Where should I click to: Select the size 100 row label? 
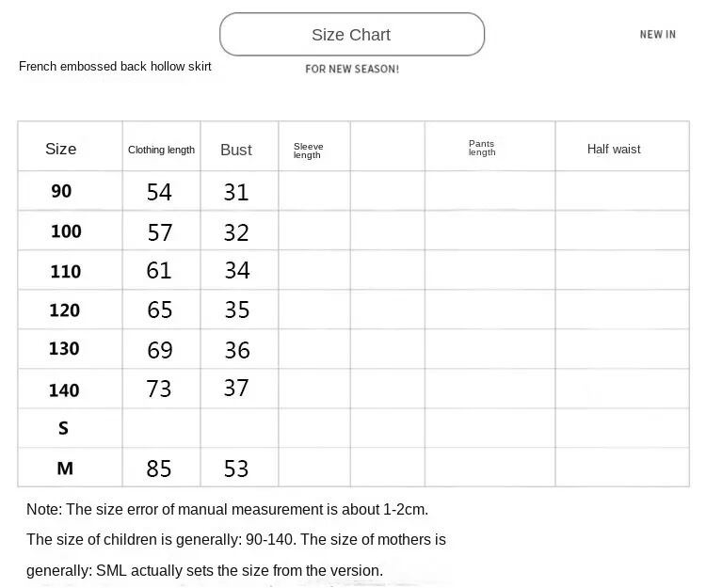tap(66, 231)
